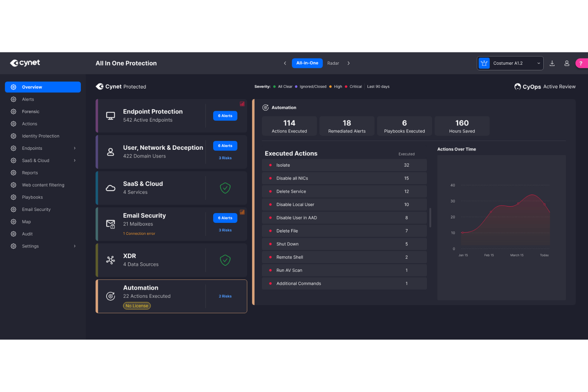Click the Forensic sidebar icon
Image resolution: width=588 pixels, height=392 pixels.
[x=14, y=112]
